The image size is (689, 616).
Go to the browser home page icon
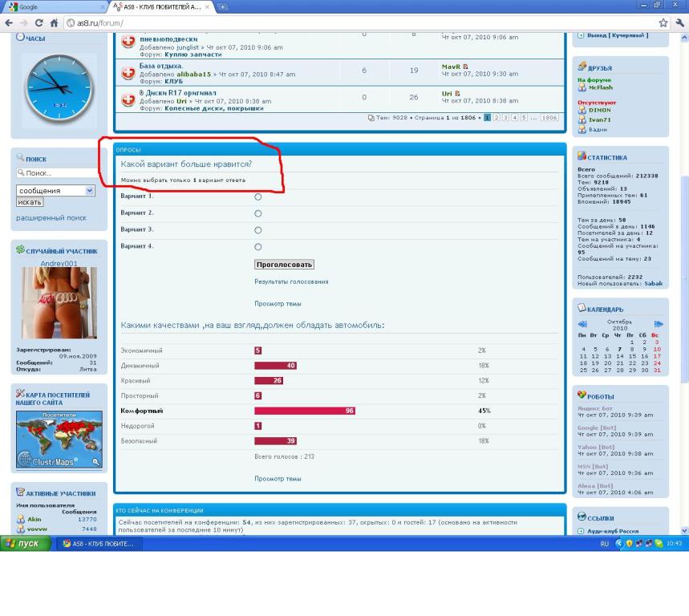52,22
